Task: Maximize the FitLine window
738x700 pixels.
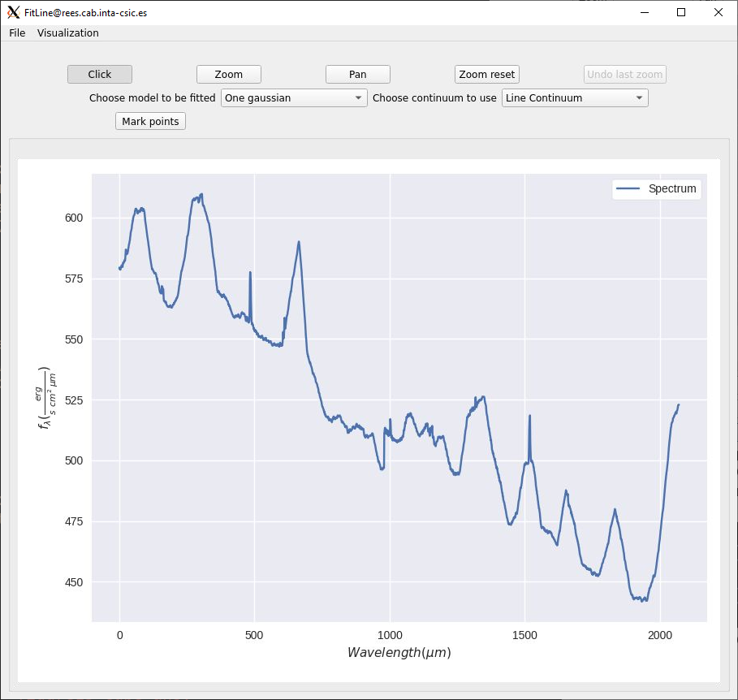Action: pos(681,13)
